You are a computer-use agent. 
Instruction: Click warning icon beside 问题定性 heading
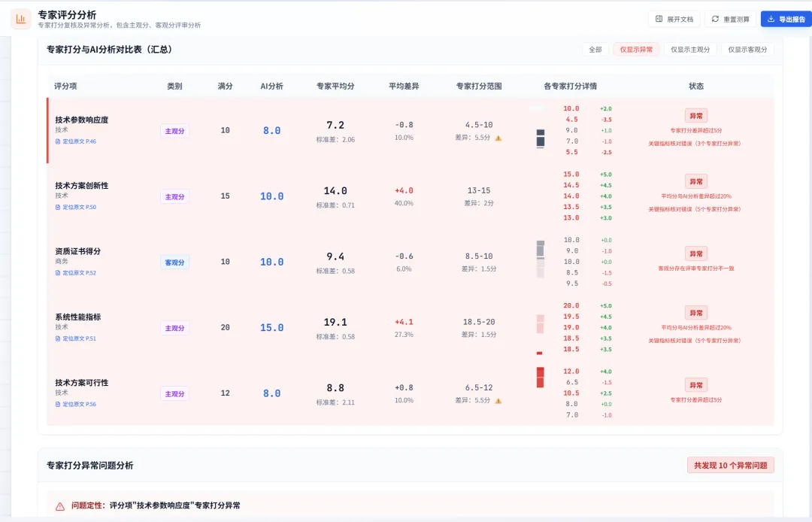pyautogui.click(x=60, y=506)
